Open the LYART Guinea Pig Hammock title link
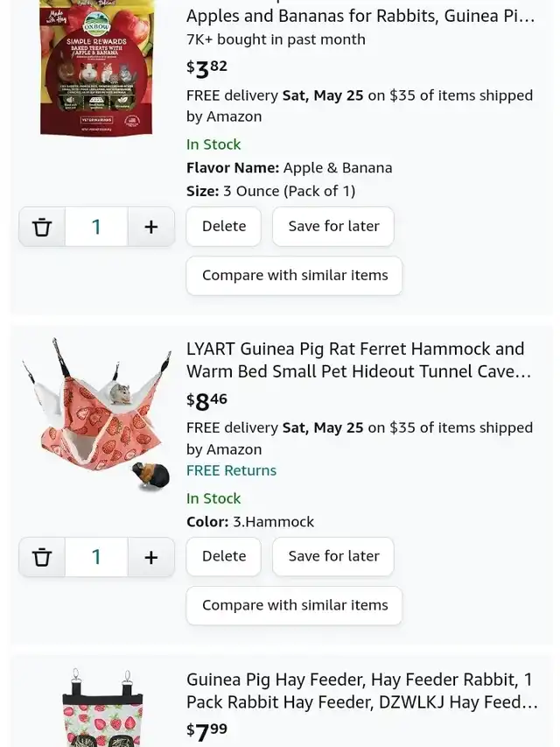Viewport: 560px width, 747px height. tap(359, 360)
